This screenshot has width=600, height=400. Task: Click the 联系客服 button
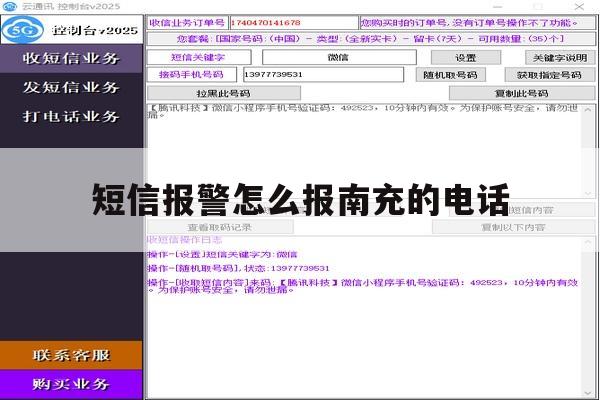(71, 355)
